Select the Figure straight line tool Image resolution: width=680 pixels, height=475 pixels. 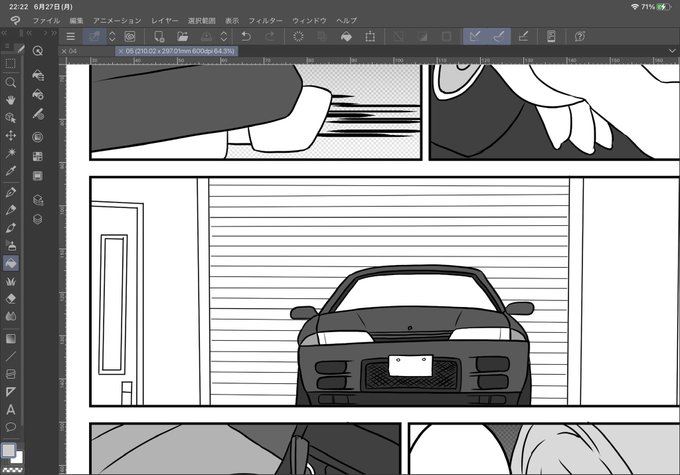[10, 357]
